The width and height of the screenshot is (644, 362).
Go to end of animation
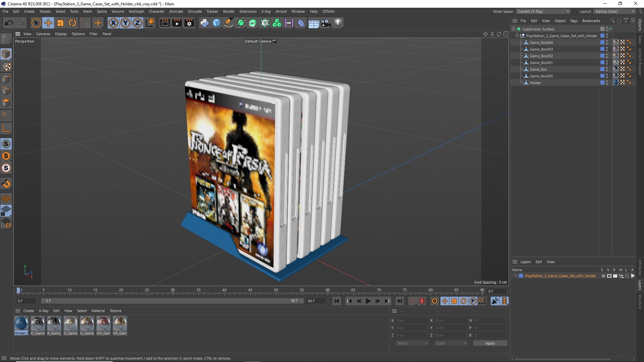point(399,301)
